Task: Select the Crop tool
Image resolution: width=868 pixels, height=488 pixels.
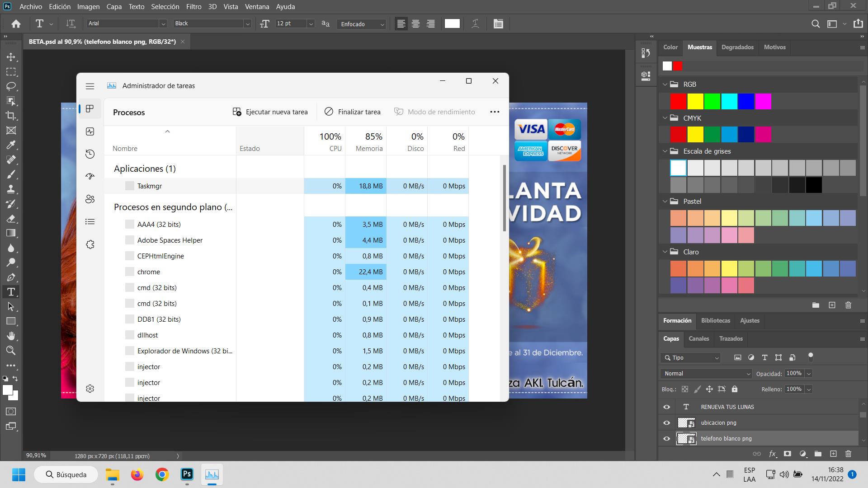Action: point(11,116)
